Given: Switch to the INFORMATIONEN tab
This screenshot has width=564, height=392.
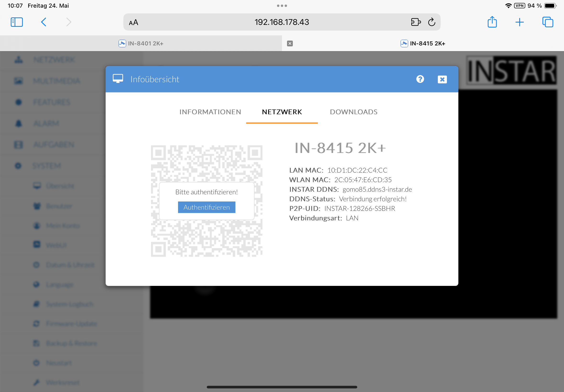Looking at the screenshot, I should click(210, 112).
